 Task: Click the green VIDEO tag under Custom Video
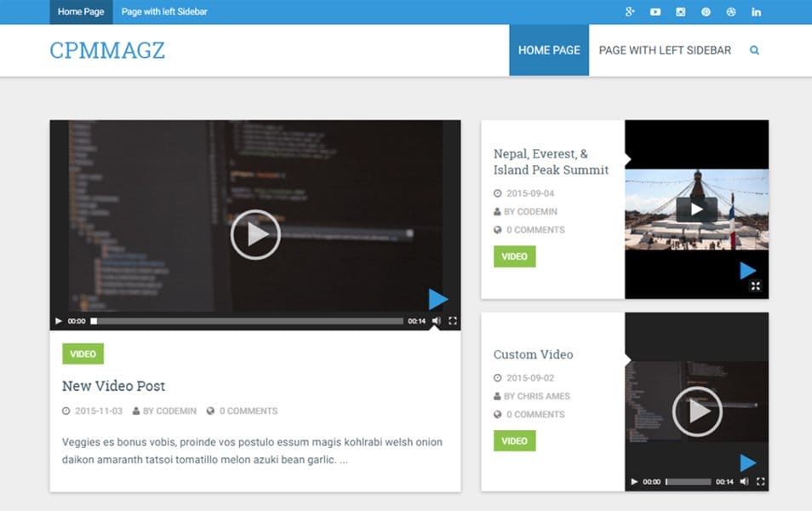514,441
